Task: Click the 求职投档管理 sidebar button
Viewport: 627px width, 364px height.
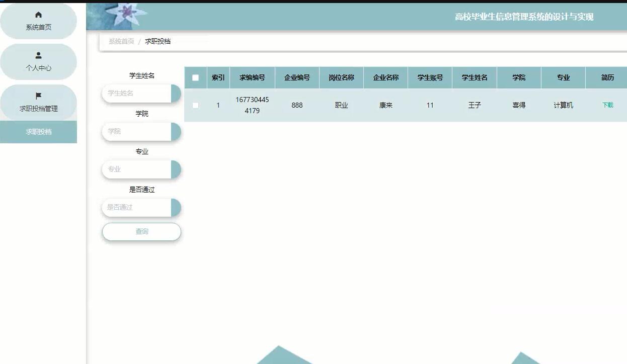Action: point(39,103)
